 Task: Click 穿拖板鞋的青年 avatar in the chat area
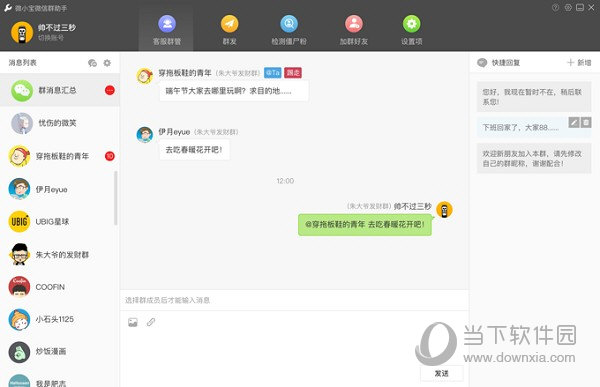click(x=145, y=76)
